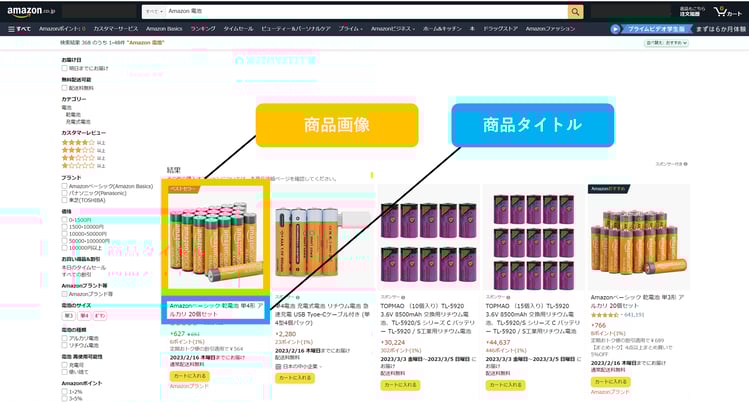Open Amazon Basics nav item
The width and height of the screenshot is (749, 402).
[x=164, y=29]
